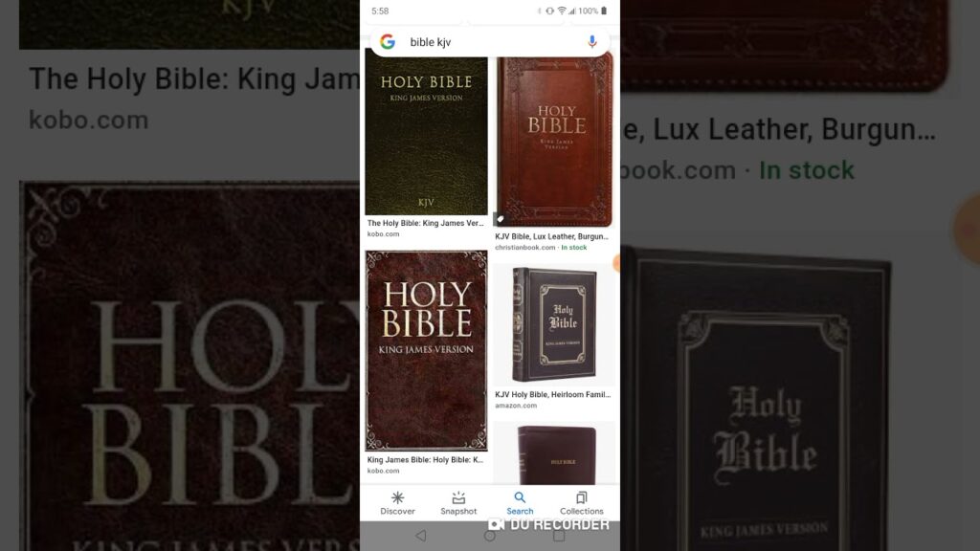The image size is (980, 551).
Task: Open 'KJV Bible, Lux Leather, Burgun...' link
Action: (x=551, y=237)
